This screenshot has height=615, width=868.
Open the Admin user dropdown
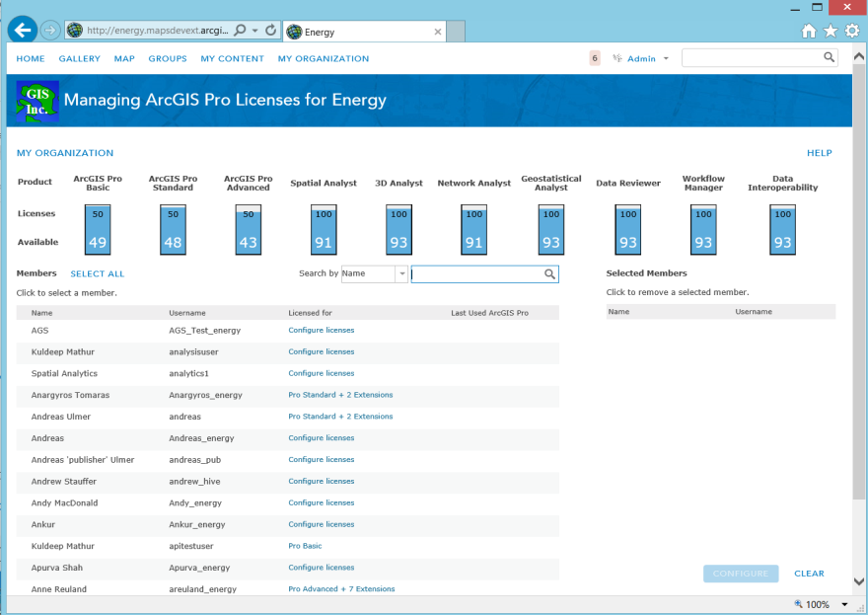641,58
